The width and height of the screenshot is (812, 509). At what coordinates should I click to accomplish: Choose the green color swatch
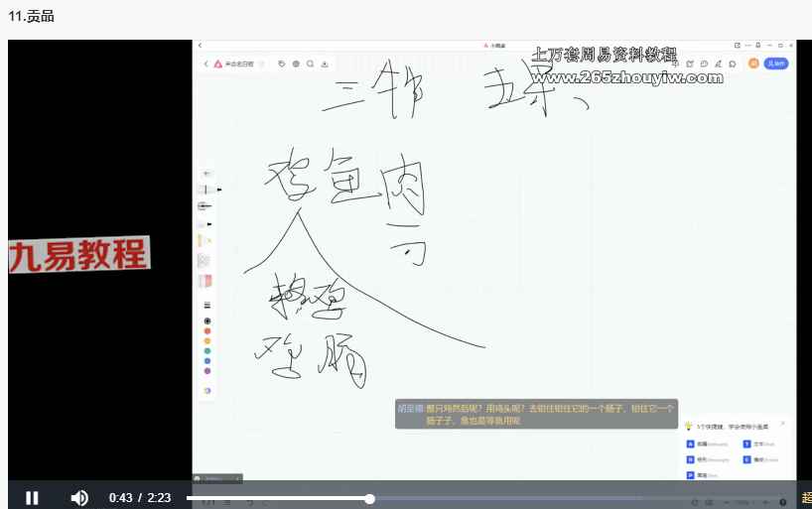click(x=207, y=351)
